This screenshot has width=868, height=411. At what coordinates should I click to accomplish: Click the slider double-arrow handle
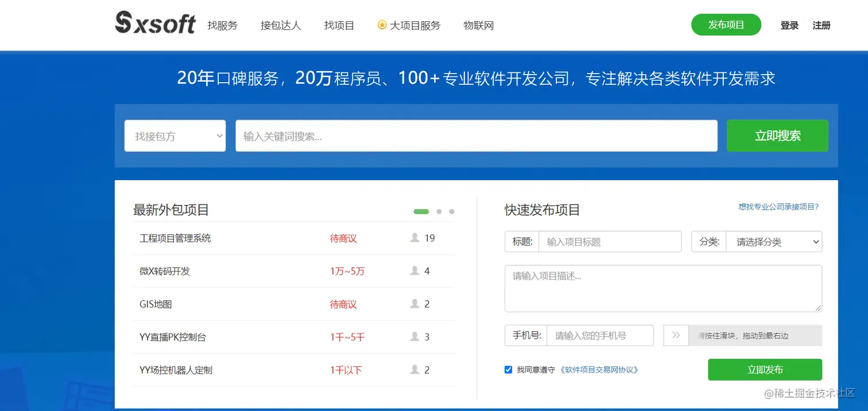click(676, 335)
